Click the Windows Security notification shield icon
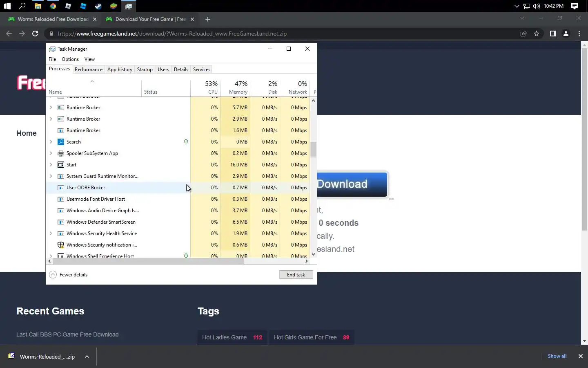Screen dimensions: 588x368 61,245
